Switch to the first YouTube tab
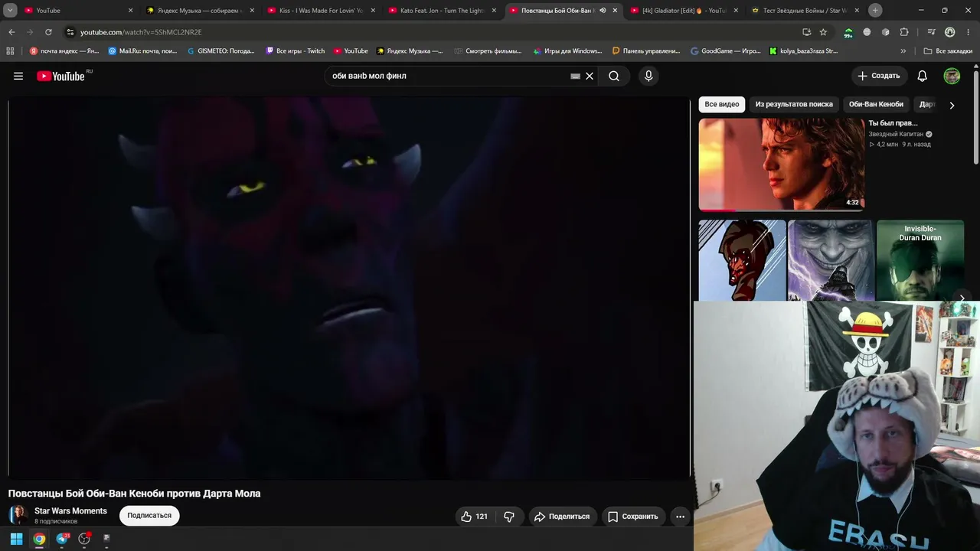980x551 pixels. (77, 11)
